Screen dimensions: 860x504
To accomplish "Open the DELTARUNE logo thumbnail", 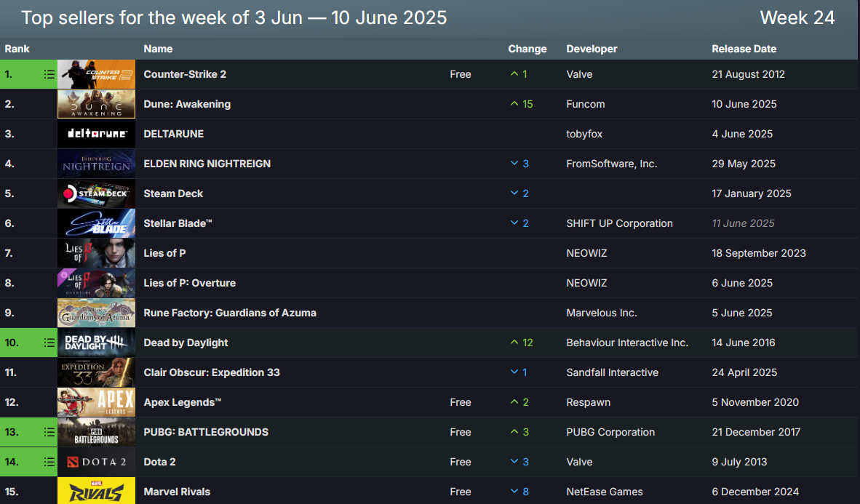I will click(x=96, y=134).
